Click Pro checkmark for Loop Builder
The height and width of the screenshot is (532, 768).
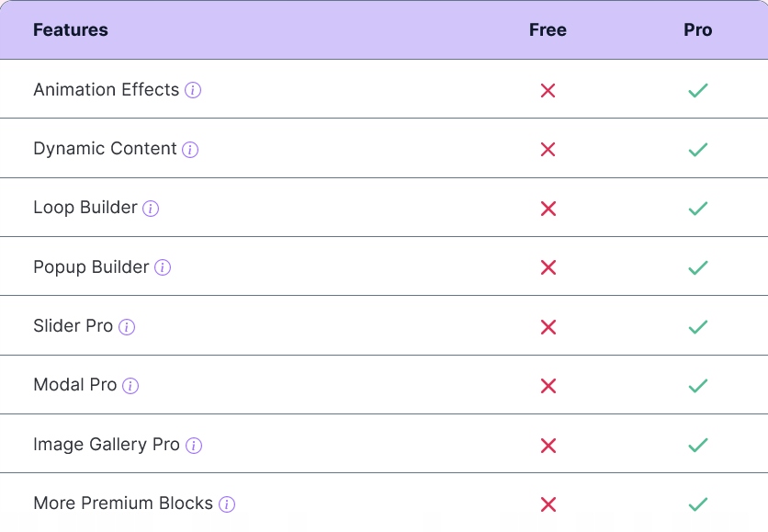[698, 209]
